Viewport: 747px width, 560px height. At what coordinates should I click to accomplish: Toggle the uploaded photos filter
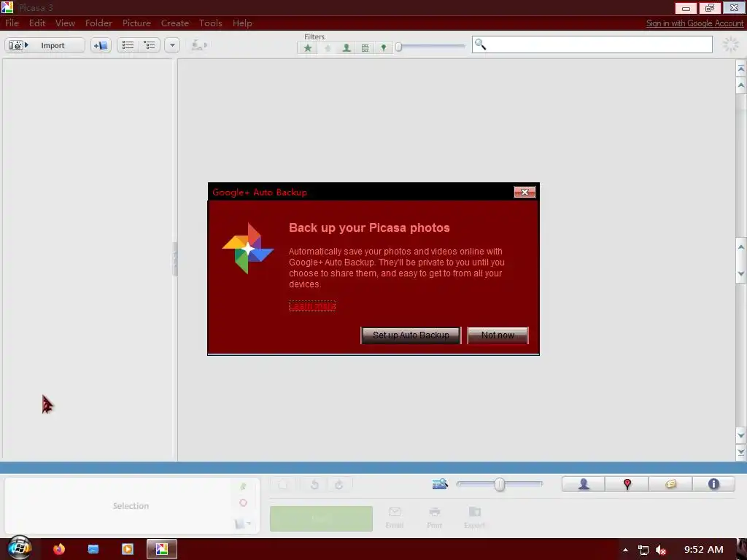(x=328, y=47)
